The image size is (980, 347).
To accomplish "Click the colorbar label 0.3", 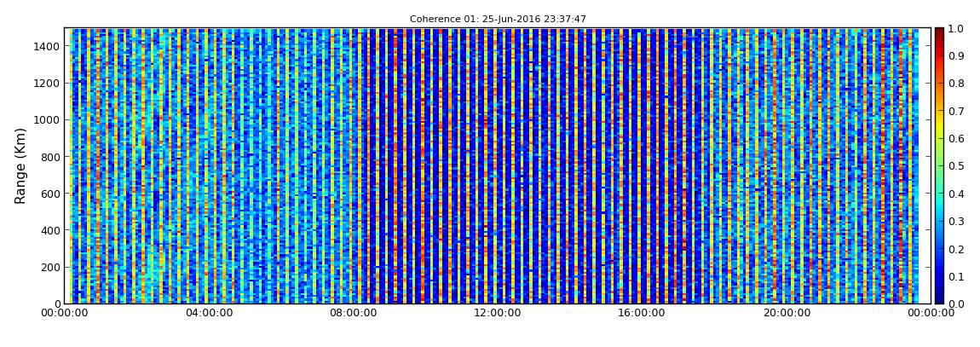I will (x=956, y=222).
